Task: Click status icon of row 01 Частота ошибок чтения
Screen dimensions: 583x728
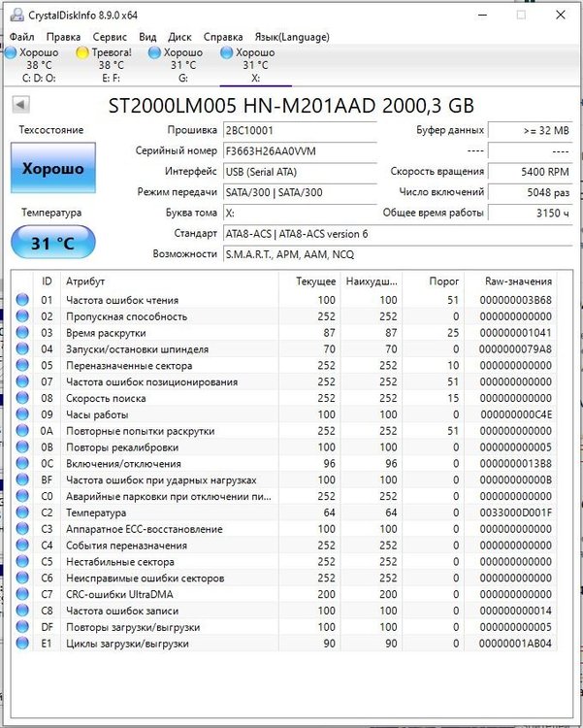Action: point(22,300)
